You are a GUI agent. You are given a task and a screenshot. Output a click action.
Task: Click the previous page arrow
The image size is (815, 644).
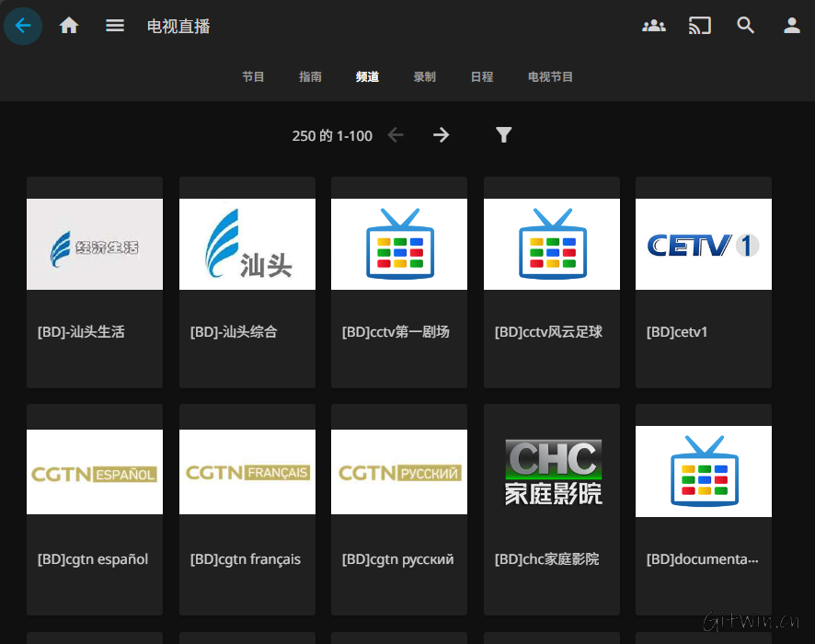396,135
